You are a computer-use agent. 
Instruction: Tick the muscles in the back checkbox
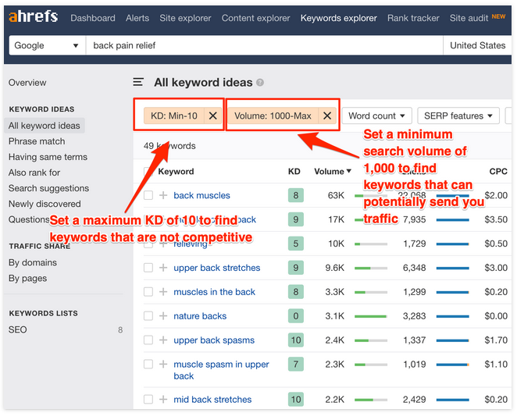point(148,292)
